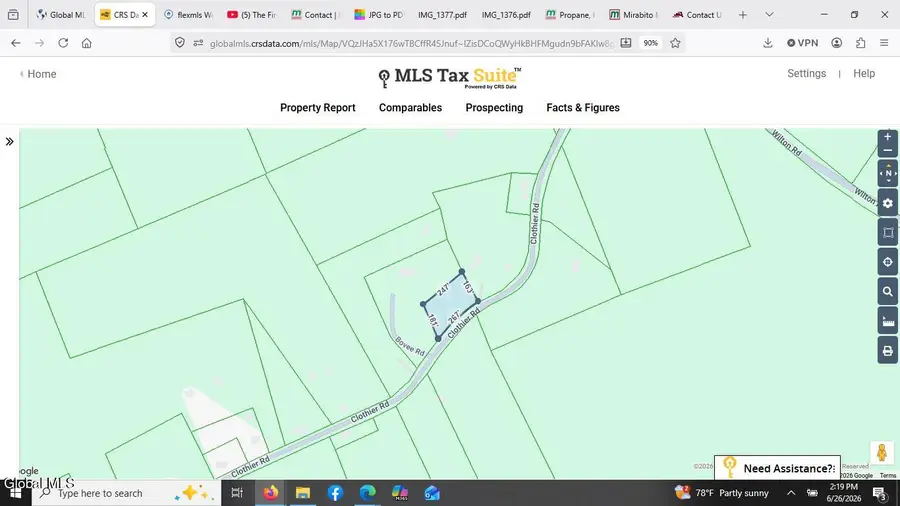The width and height of the screenshot is (900, 506).
Task: Open the notification center icon
Action: click(879, 493)
